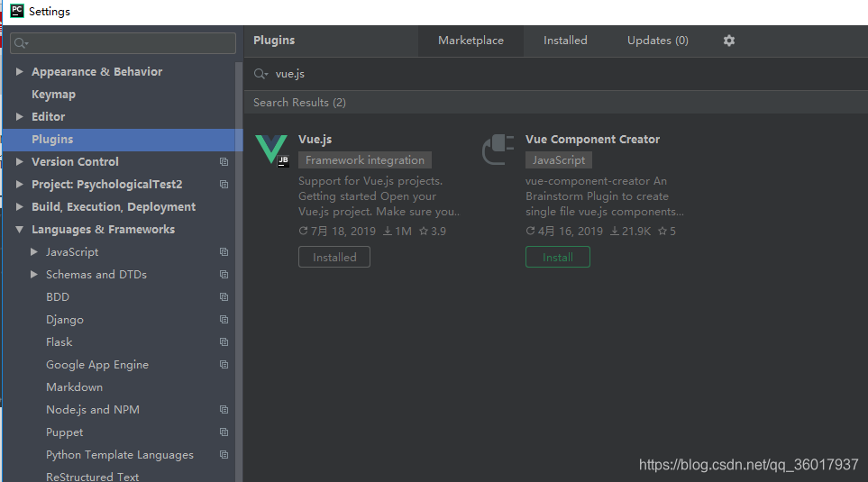Expand Version Control section
Screen dimensions: 868x482
coord(19,161)
